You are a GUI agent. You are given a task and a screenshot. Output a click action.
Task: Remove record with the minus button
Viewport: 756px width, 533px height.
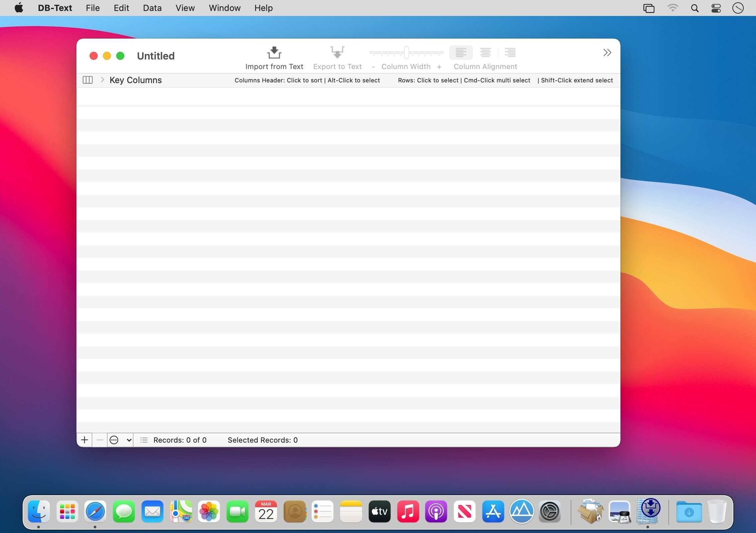[99, 440]
